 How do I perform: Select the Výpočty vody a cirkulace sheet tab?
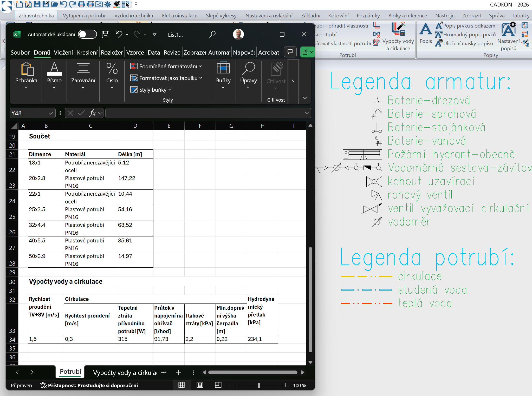(x=125, y=373)
